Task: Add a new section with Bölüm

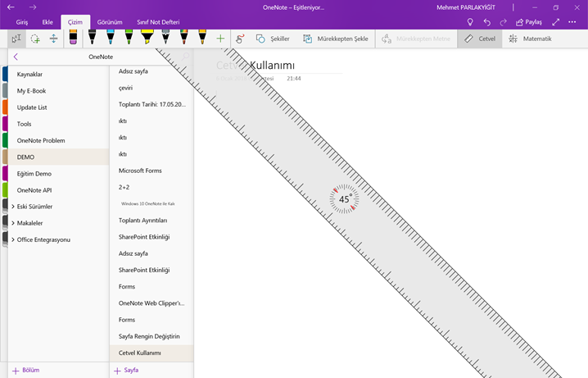Action: [x=26, y=370]
